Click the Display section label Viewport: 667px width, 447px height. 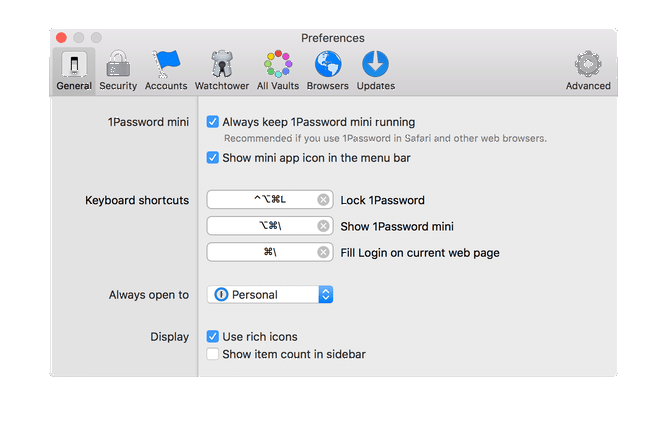coord(169,337)
